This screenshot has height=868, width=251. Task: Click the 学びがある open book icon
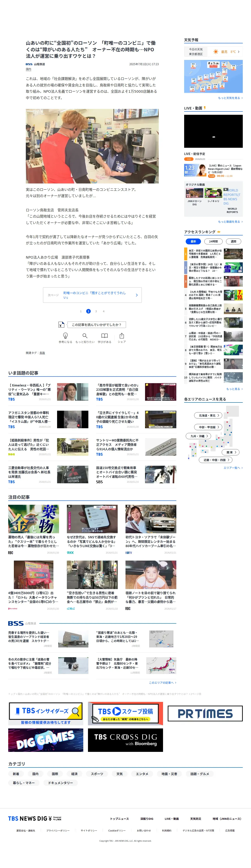pos(105,335)
